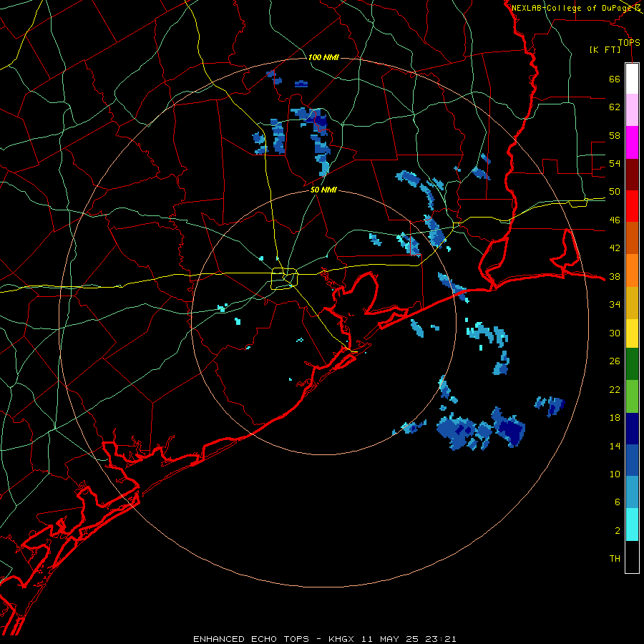This screenshot has width=644, height=644.
Task: Click the '42' legend label
Action: [615, 248]
